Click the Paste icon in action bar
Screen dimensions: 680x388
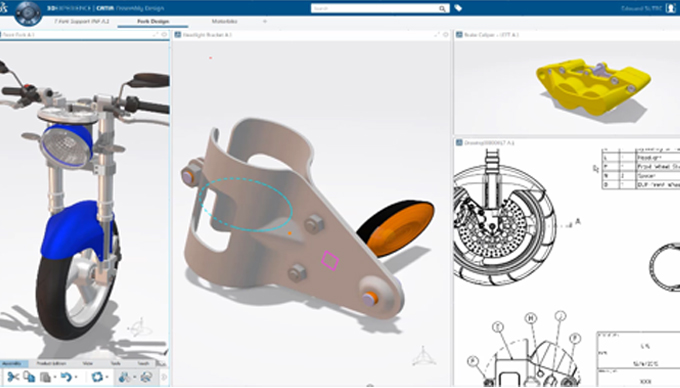pyautogui.click(x=45, y=377)
